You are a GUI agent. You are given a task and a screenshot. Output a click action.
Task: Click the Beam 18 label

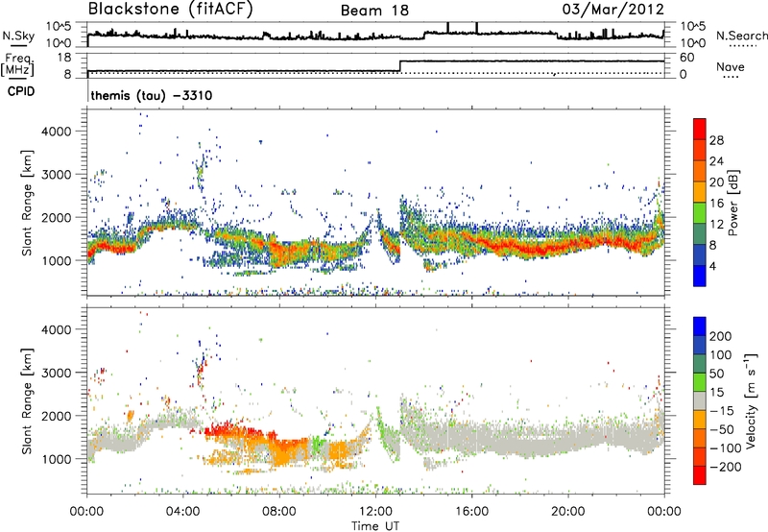[374, 11]
